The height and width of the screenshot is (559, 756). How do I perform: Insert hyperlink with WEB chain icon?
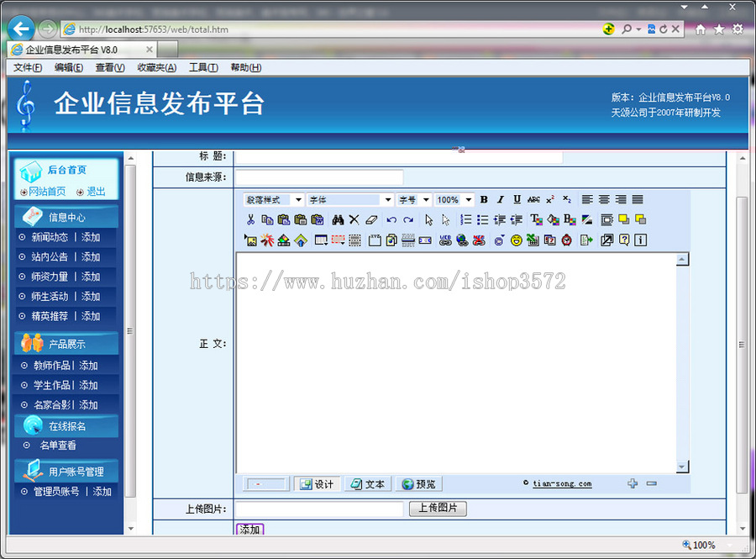[445, 240]
